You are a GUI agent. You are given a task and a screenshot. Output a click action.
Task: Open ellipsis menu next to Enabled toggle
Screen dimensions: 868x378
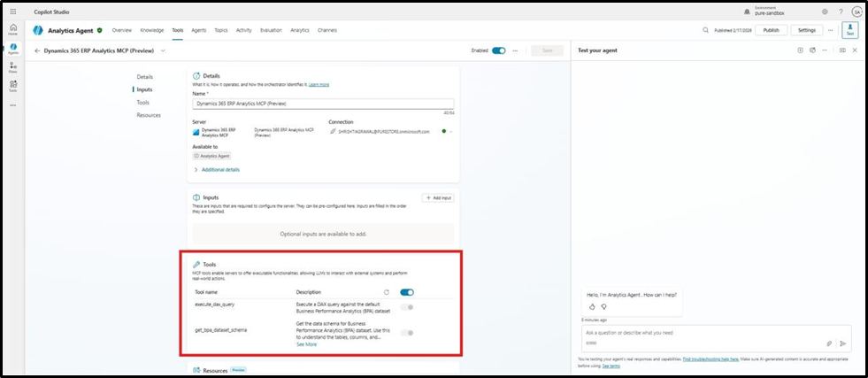click(515, 50)
